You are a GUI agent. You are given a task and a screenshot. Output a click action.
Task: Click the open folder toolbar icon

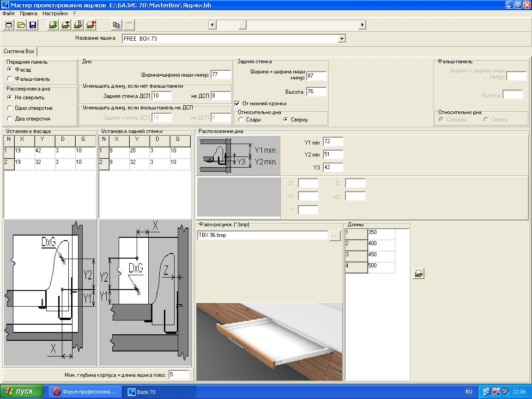pos(21,25)
